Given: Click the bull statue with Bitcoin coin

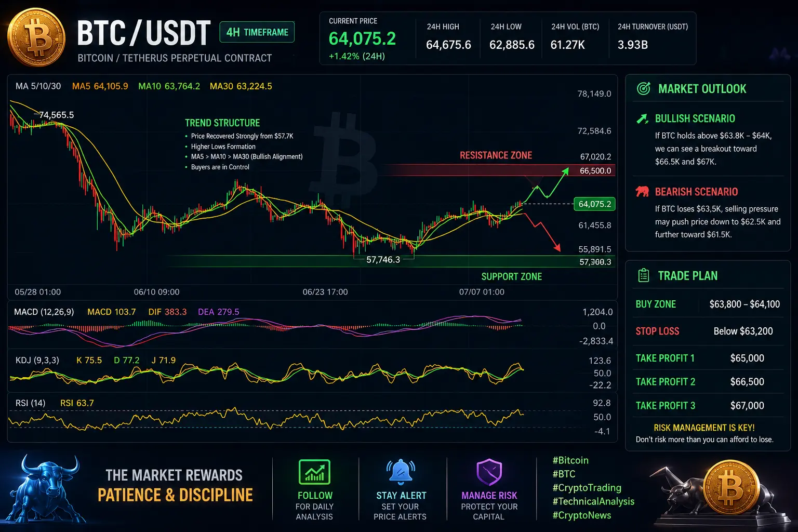Looking at the screenshot, I should [x=720, y=494].
